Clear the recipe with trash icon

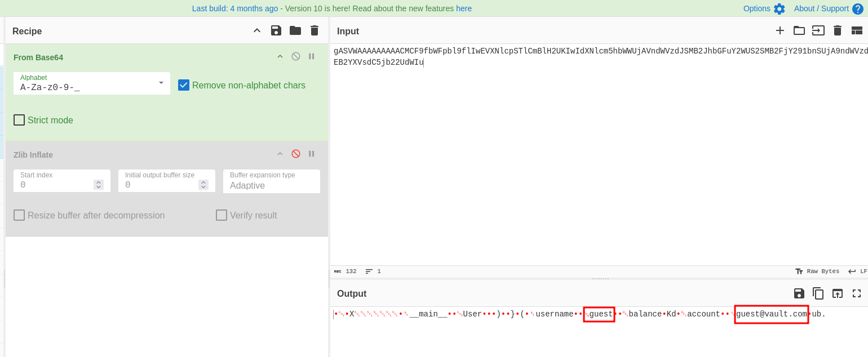coord(315,30)
